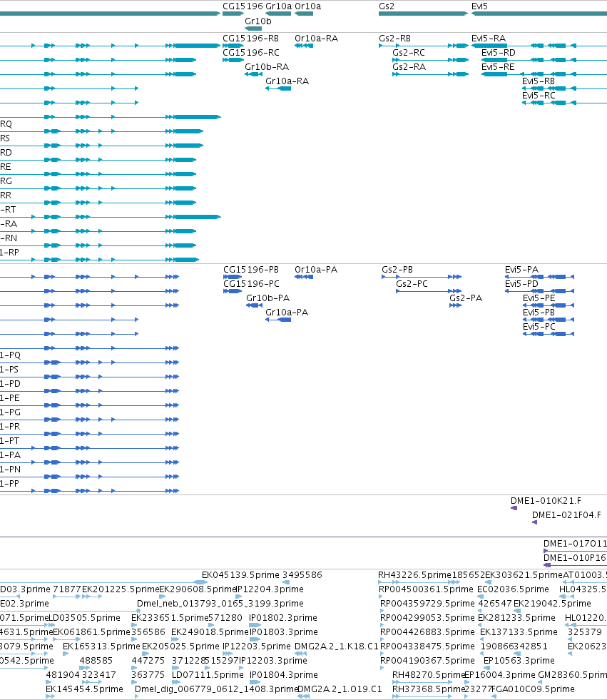
Task: Select the 3495586 EST label
Action: (x=302, y=575)
